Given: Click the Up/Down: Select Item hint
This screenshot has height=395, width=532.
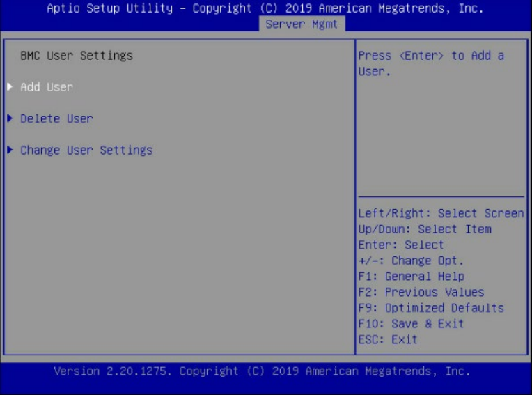Looking at the screenshot, I should point(424,229).
